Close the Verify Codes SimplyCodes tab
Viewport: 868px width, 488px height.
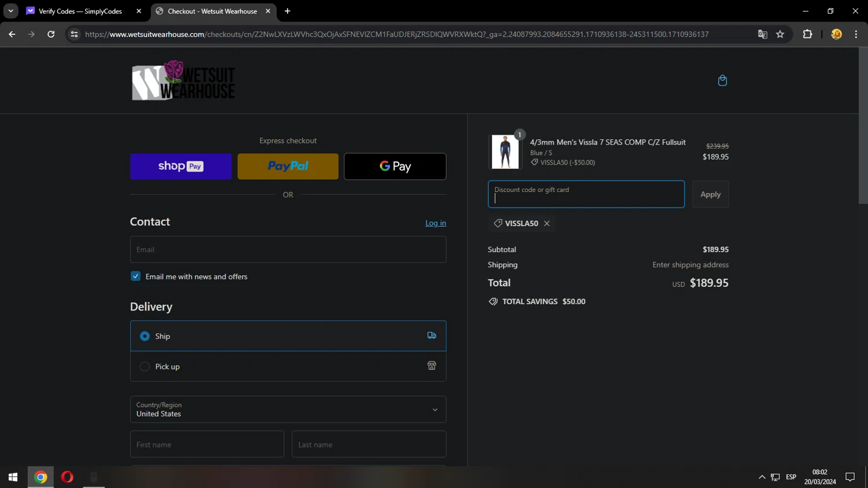tap(139, 11)
